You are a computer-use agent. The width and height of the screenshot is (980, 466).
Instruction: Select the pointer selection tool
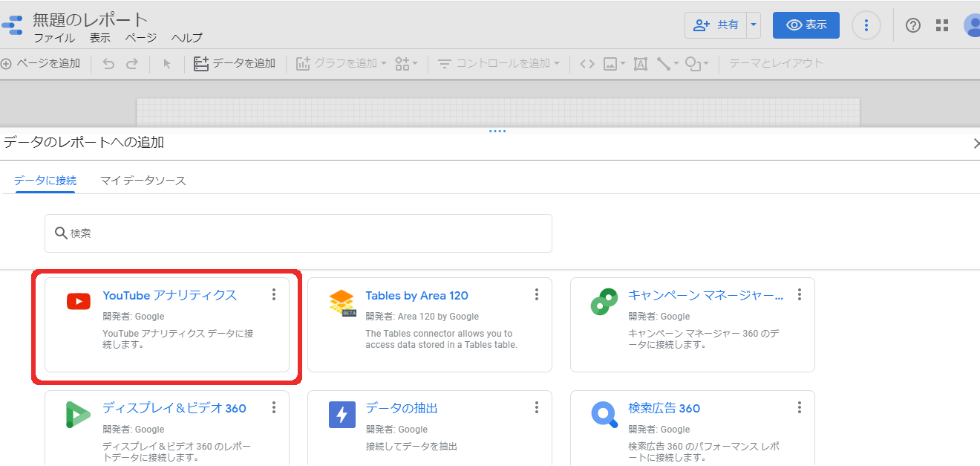pyautogui.click(x=167, y=64)
